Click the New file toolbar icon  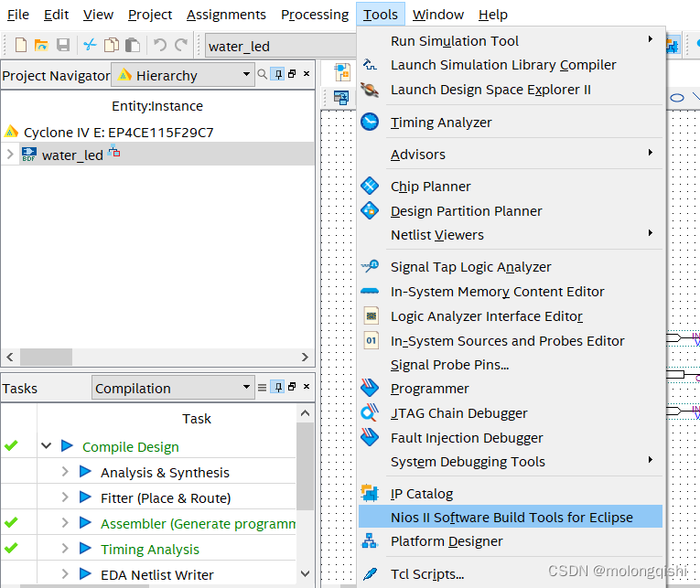click(x=21, y=45)
